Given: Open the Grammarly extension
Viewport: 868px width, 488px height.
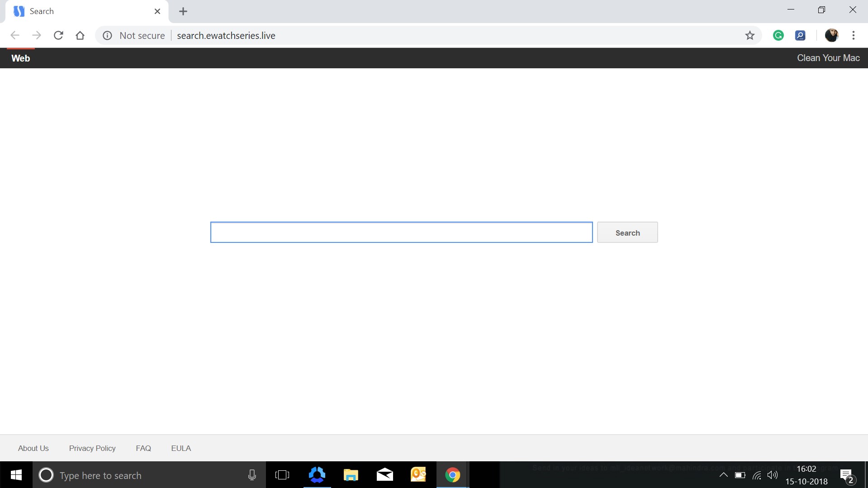Looking at the screenshot, I should point(778,35).
